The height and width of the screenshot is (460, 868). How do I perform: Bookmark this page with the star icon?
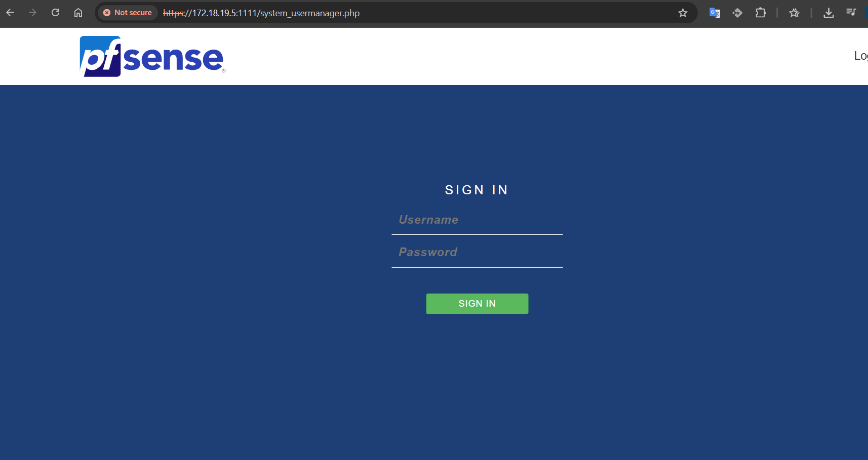click(683, 13)
